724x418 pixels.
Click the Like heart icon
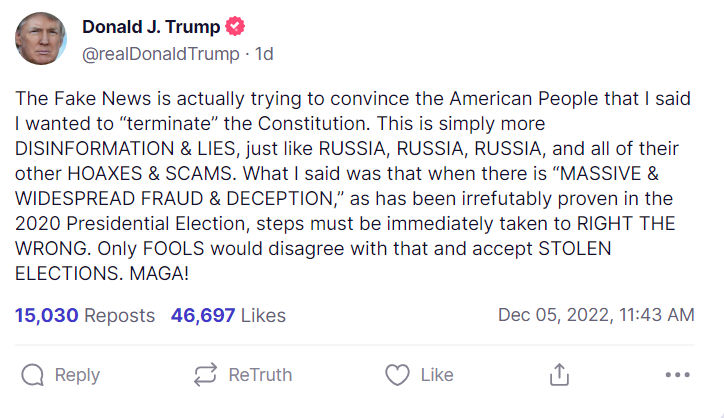point(397,375)
